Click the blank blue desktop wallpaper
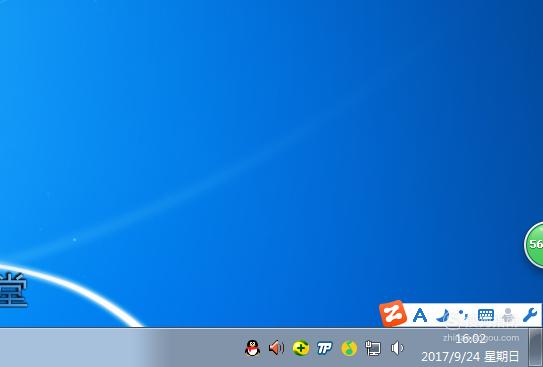 [x=242, y=104]
